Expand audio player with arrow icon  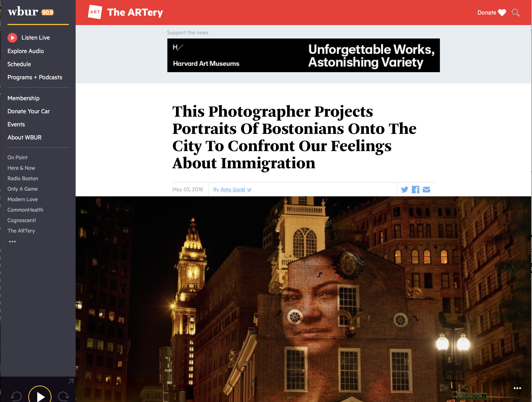tap(71, 381)
